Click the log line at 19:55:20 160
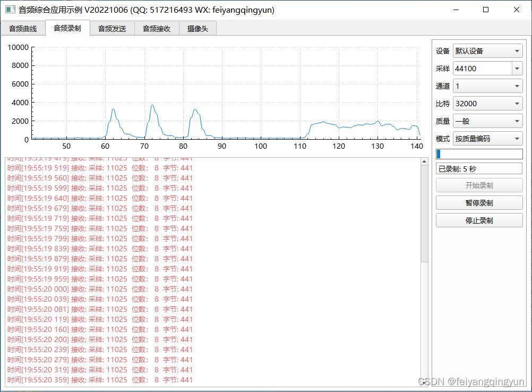Viewport: 532px width, 392px height. point(100,329)
